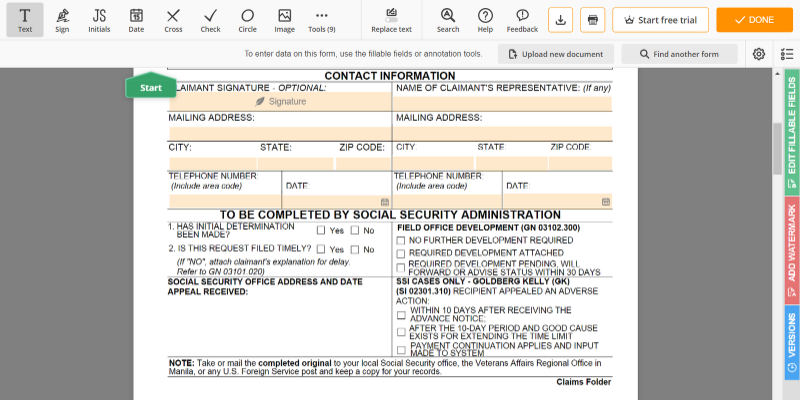Check Yes for request filed timely

[321, 249]
